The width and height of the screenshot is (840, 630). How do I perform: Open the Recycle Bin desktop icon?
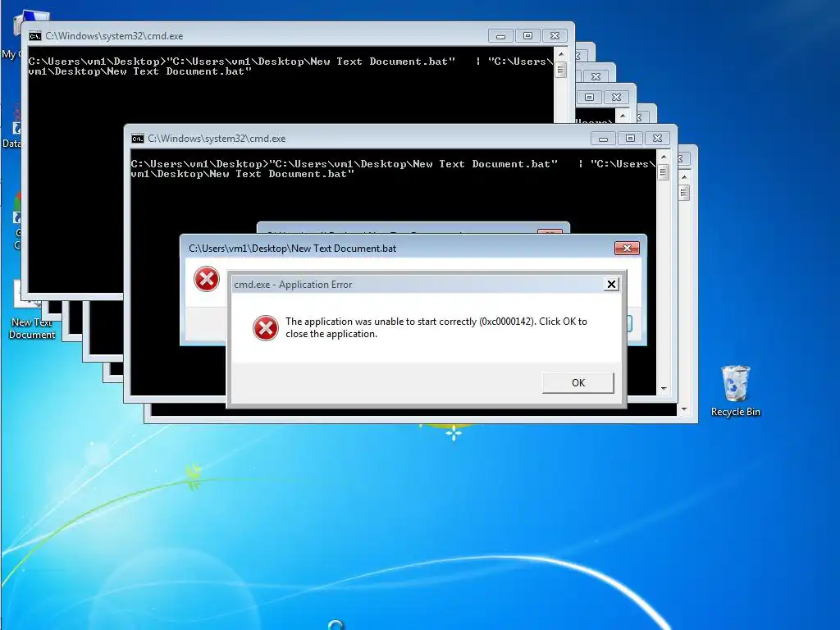pos(736,390)
